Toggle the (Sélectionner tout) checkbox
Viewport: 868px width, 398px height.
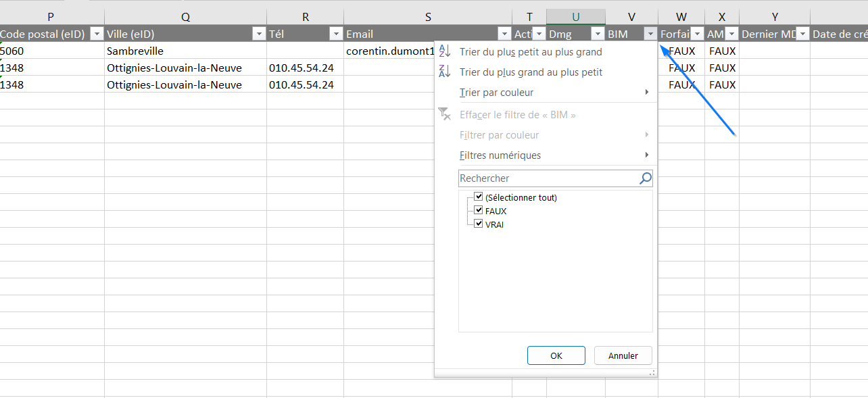click(x=479, y=197)
